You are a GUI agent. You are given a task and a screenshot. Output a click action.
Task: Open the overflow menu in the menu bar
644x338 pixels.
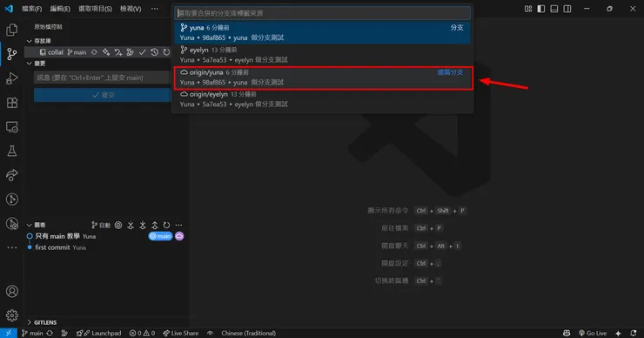[154, 9]
